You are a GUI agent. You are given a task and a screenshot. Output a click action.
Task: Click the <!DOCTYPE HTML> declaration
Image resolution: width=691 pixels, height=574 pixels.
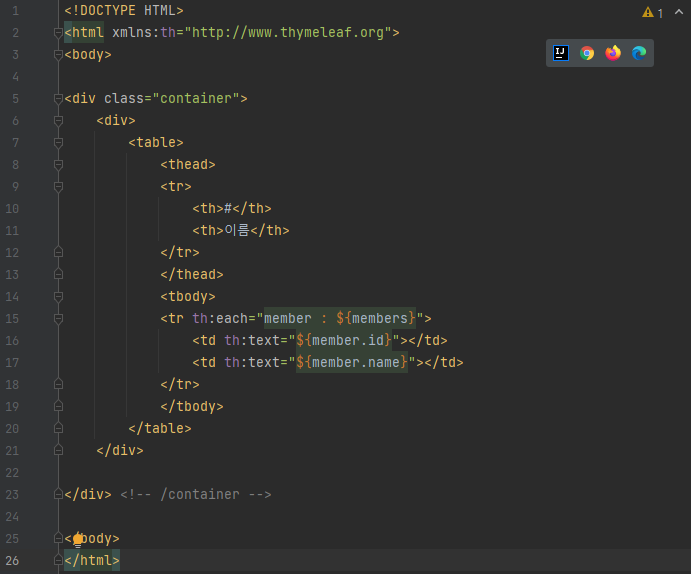[x=124, y=11]
